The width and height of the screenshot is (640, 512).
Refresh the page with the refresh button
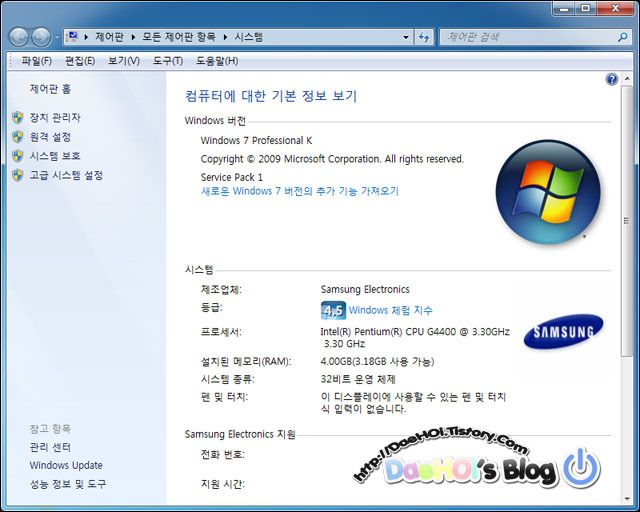(424, 37)
